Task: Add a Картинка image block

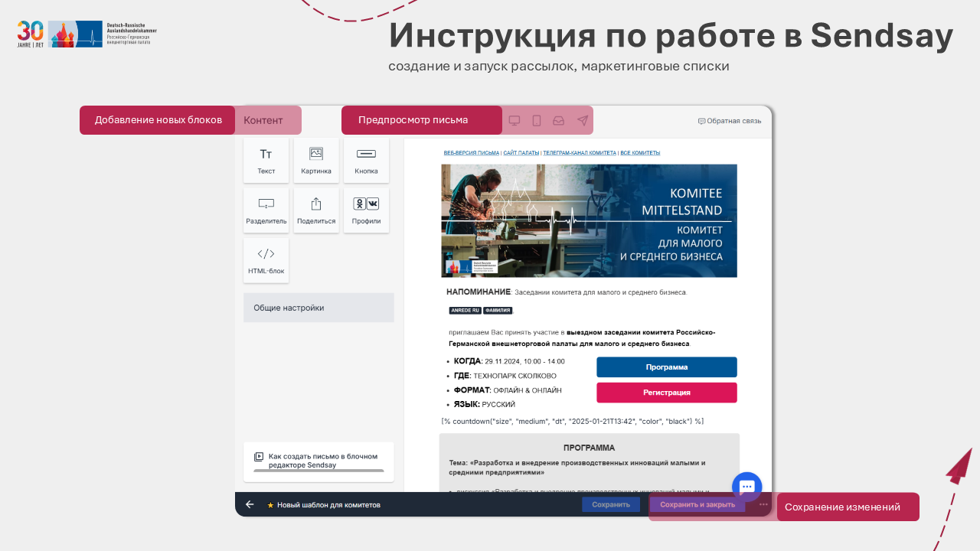Action: 316,161
